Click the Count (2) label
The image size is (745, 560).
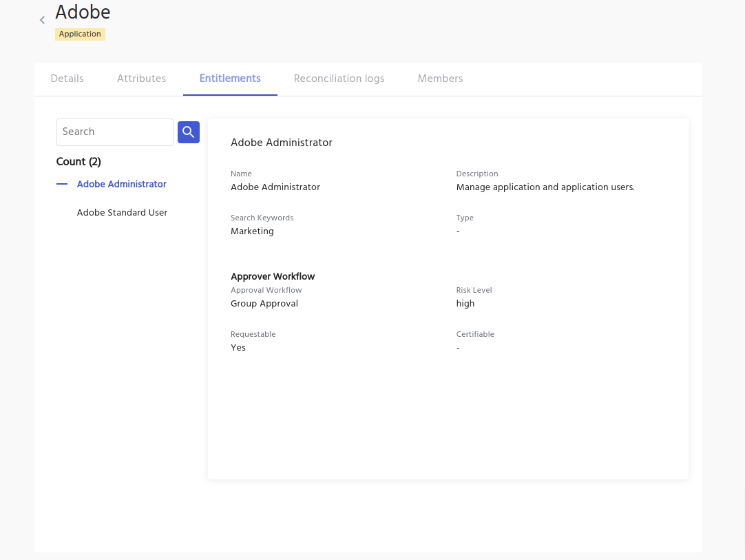[78, 162]
